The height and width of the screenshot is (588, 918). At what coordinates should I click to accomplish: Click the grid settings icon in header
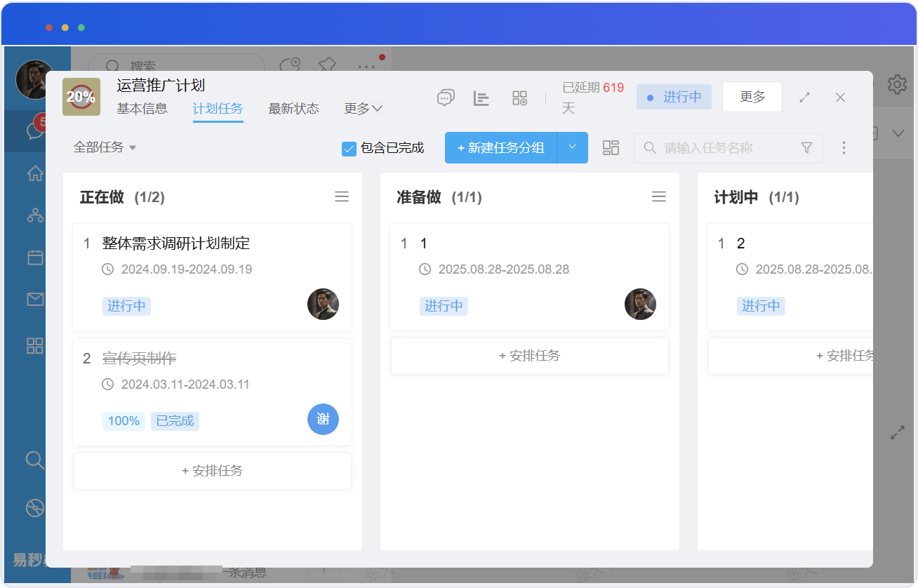pos(519,98)
